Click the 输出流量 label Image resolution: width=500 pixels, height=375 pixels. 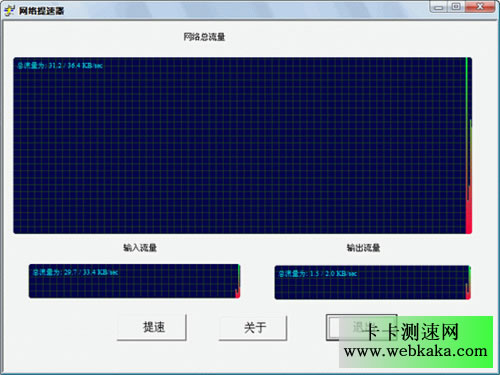(363, 248)
